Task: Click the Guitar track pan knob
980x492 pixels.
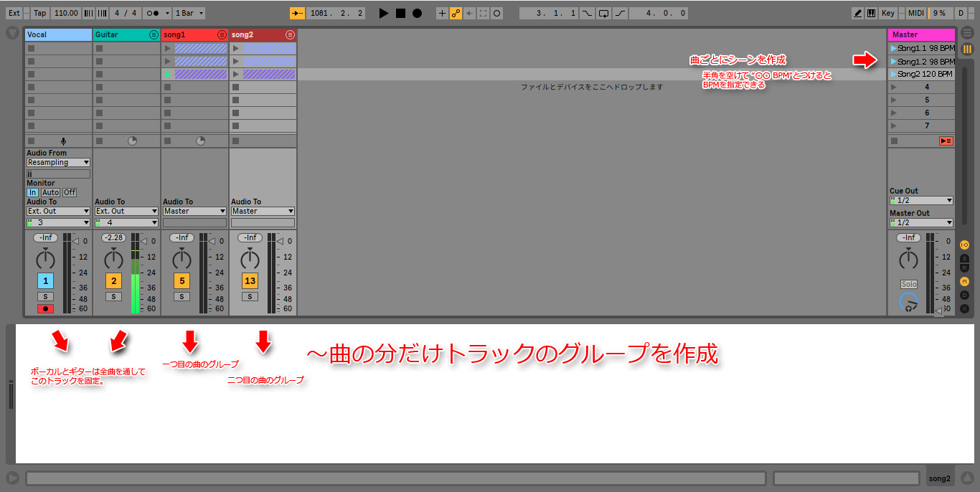Action: click(x=113, y=260)
